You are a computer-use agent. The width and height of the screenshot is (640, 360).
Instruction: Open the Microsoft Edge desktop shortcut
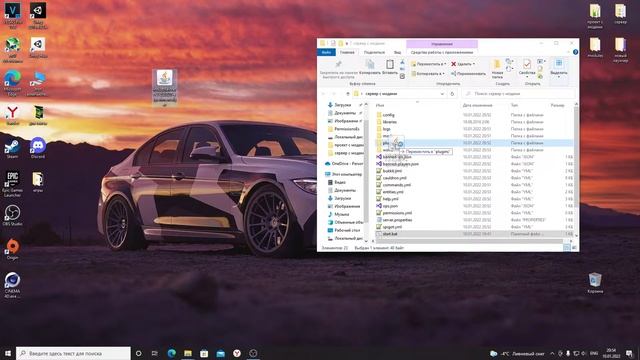(12, 83)
